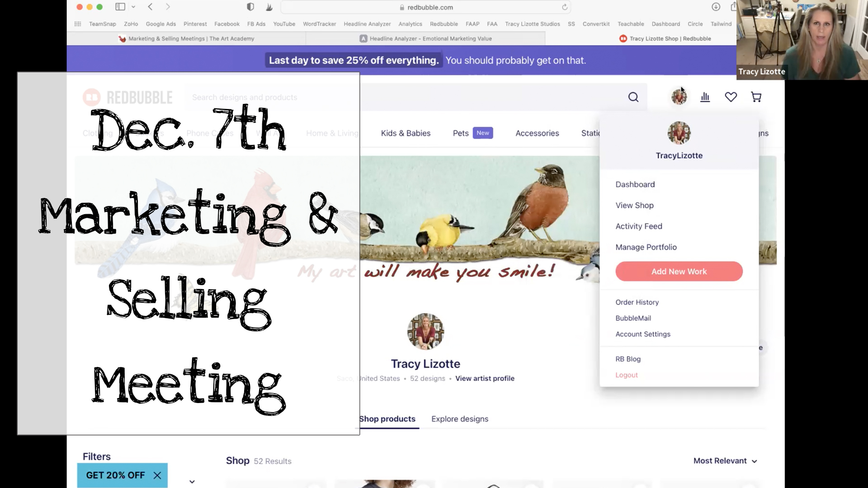
Task: Open the bookmarks grid icon
Action: [x=78, y=24]
